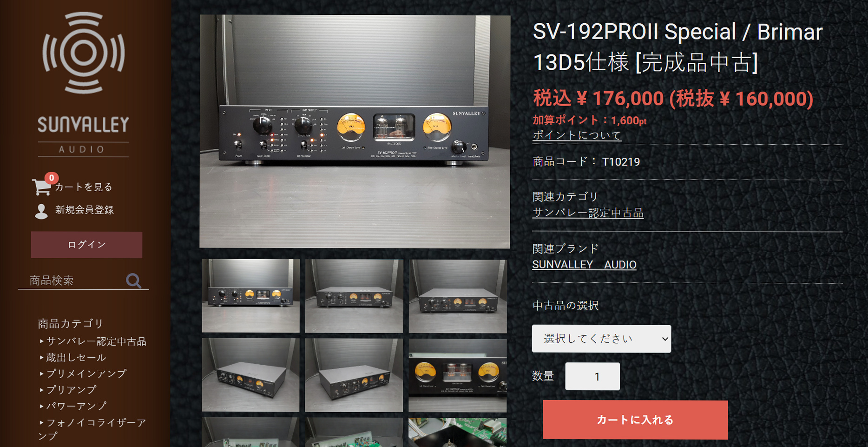
Task: Click the cart item count badge
Action: pyautogui.click(x=52, y=178)
